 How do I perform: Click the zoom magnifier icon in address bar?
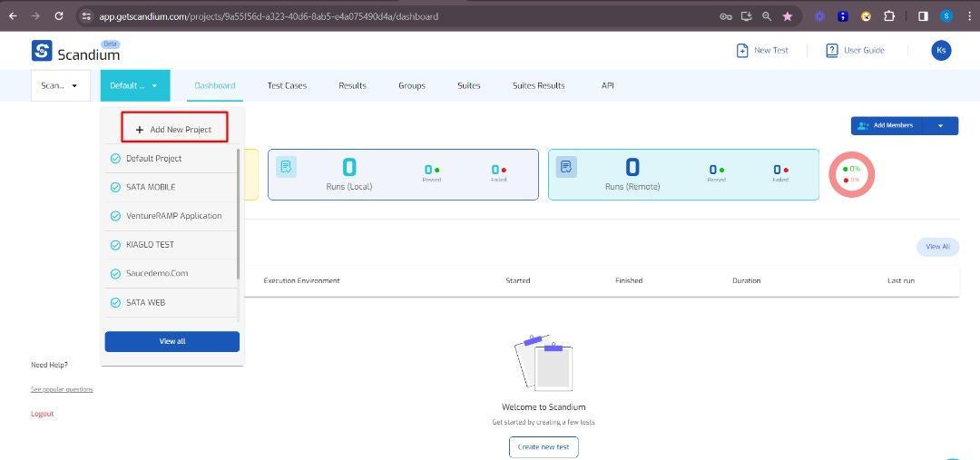pos(767,17)
